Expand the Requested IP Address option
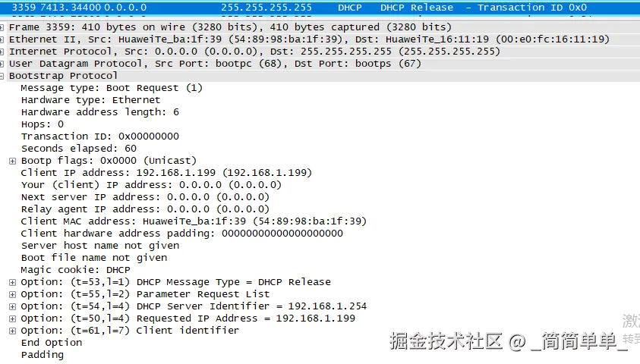This screenshot has height=364, width=640. coord(13,318)
